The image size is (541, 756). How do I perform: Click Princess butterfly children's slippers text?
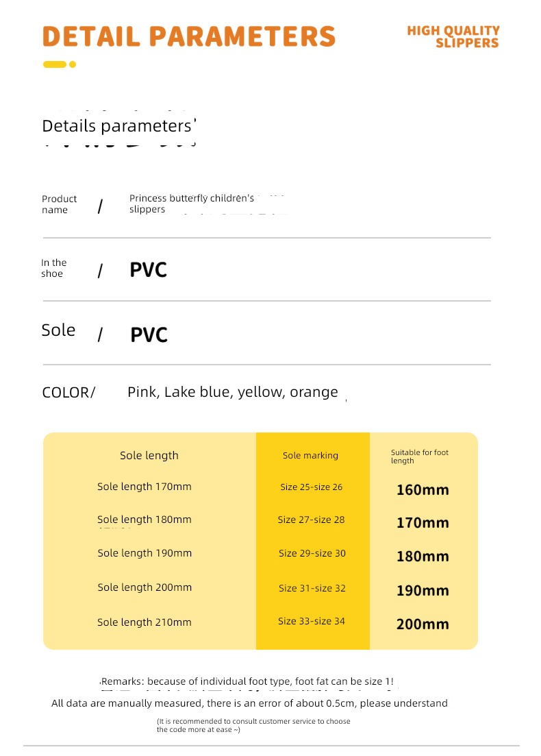(192, 204)
